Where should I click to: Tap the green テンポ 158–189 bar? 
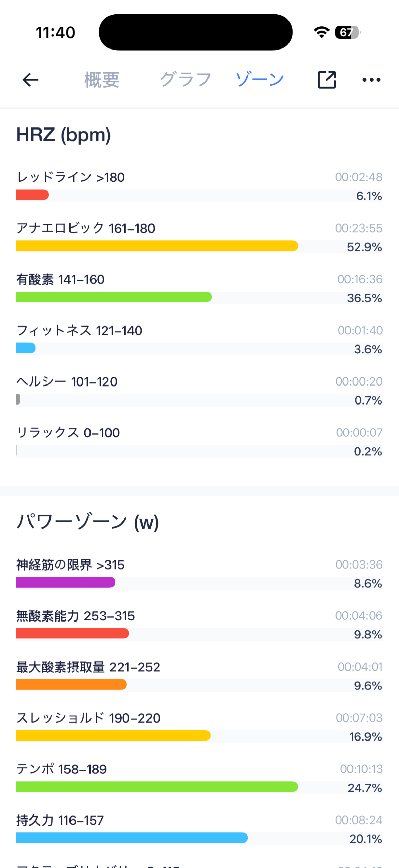point(157,787)
